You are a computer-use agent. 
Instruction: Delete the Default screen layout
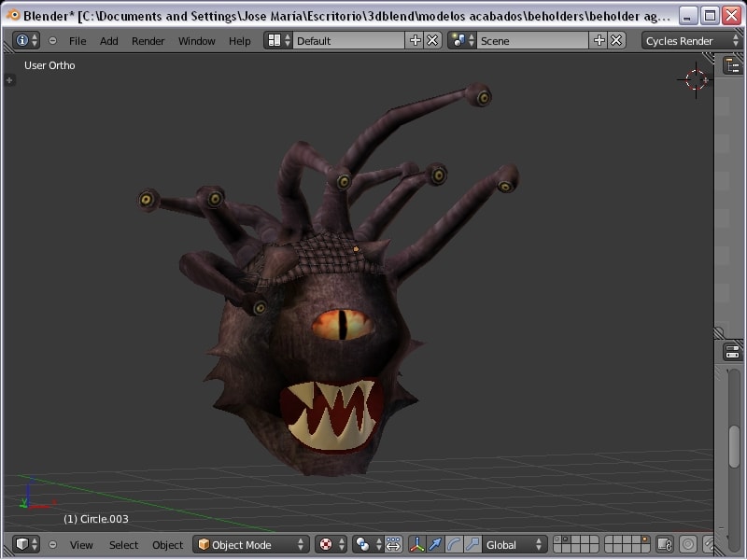point(432,40)
